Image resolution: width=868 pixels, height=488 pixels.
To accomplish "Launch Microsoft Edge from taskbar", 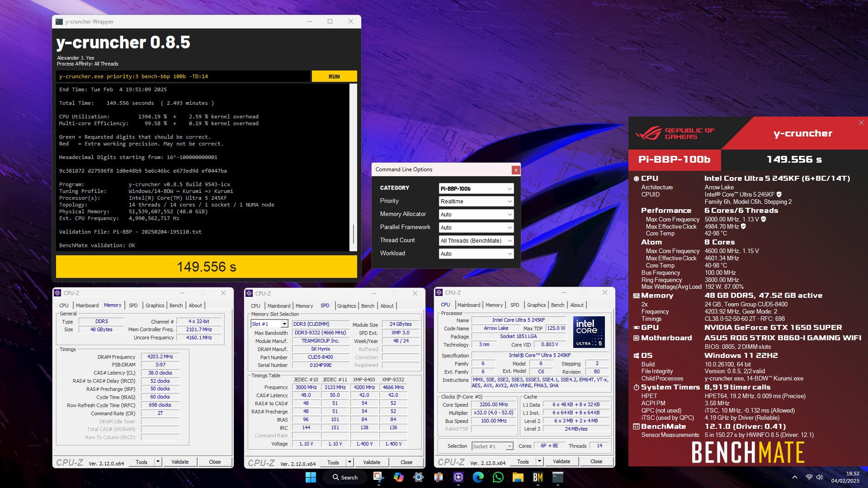I will point(478,477).
